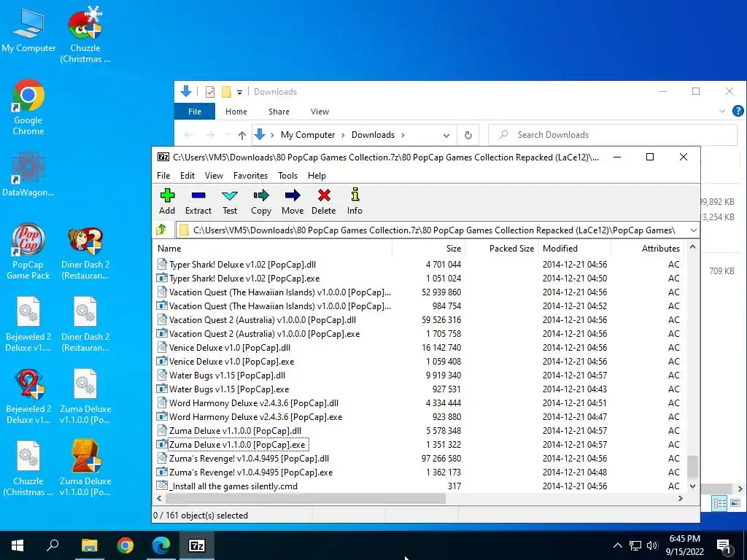Viewport: 747px width, 560px height.
Task: Toggle the Explorer quick access properties checkmark icon
Action: click(209, 91)
